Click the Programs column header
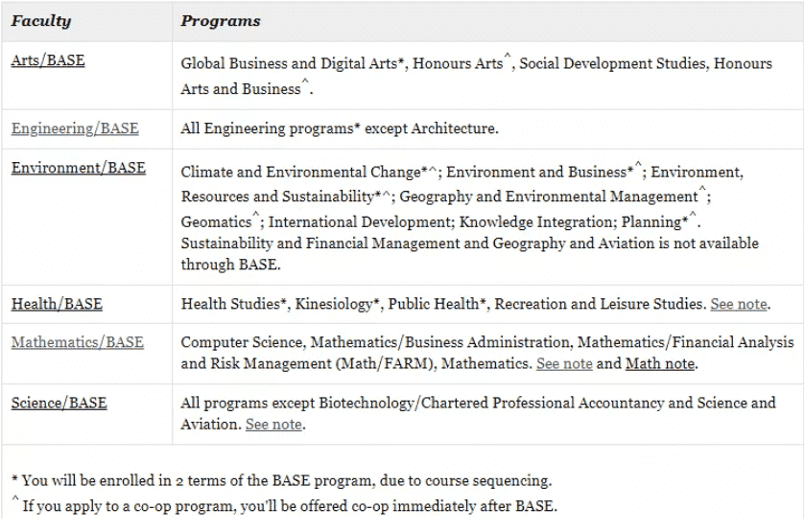 click(221, 20)
